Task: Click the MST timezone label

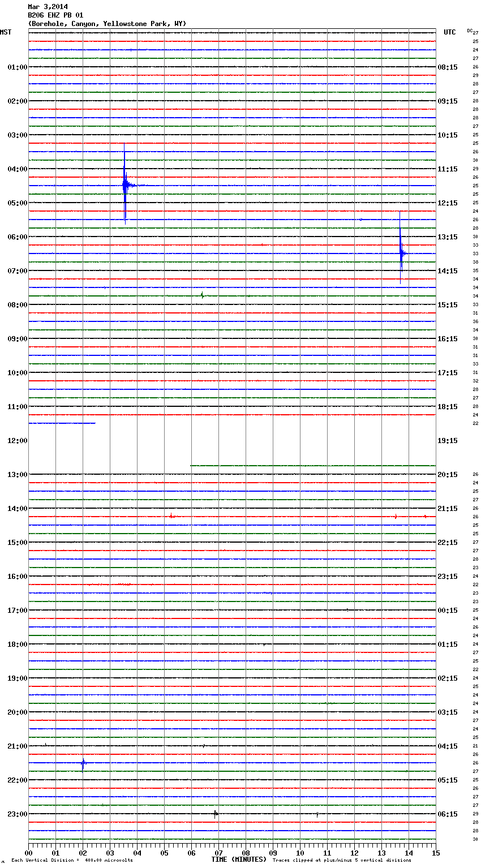Action: (x=6, y=32)
